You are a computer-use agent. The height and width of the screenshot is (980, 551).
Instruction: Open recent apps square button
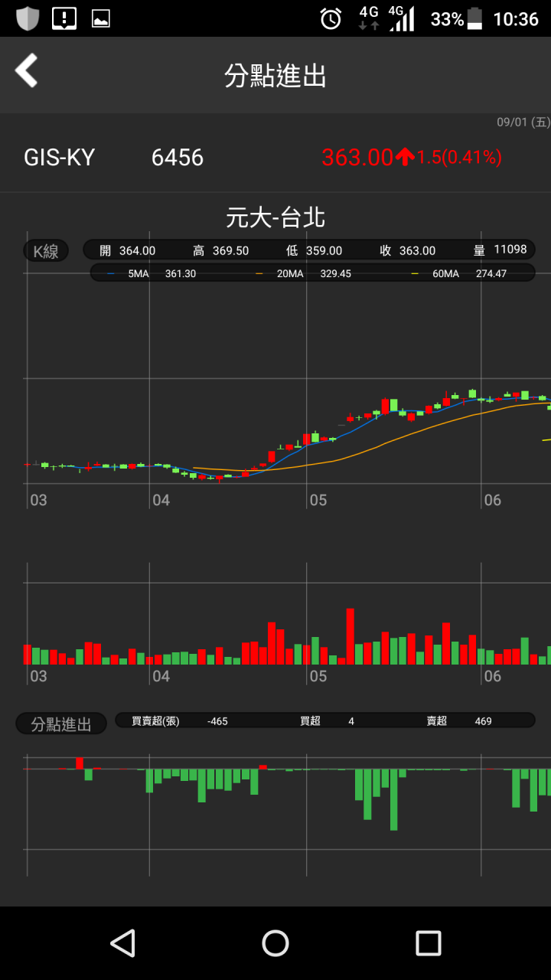[429, 942]
